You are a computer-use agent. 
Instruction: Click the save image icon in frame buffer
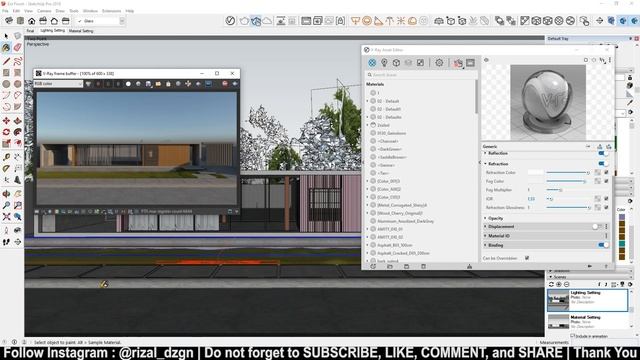pyautogui.click(x=148, y=84)
